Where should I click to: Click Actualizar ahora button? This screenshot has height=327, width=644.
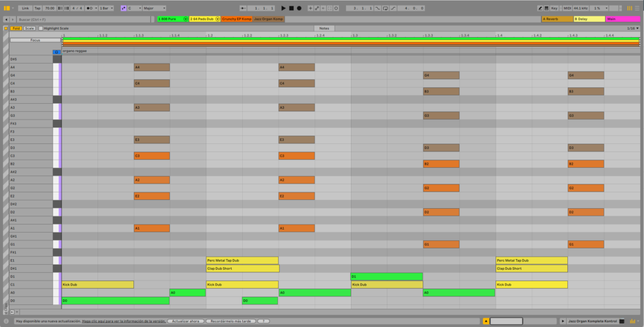(x=186, y=321)
